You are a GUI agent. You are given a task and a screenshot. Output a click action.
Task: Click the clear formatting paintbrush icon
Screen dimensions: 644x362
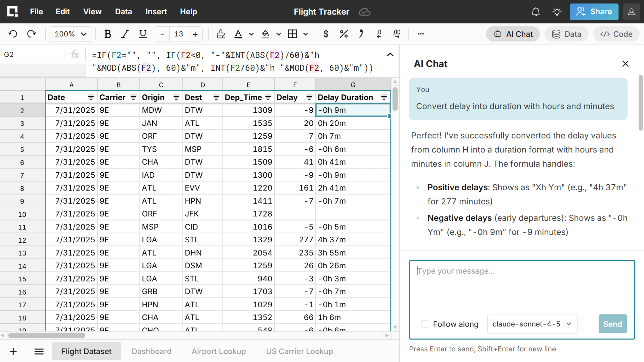220,34
